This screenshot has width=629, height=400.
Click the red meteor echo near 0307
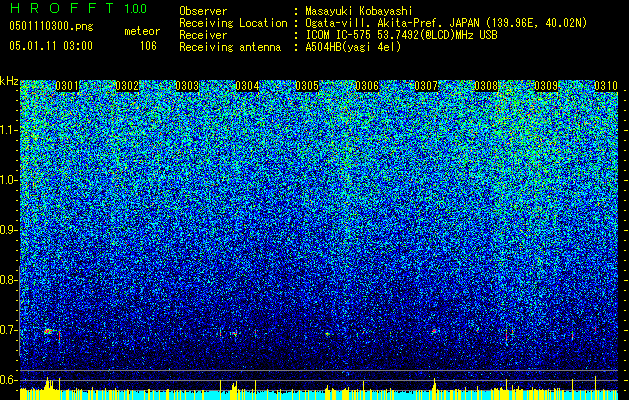pyautogui.click(x=434, y=331)
